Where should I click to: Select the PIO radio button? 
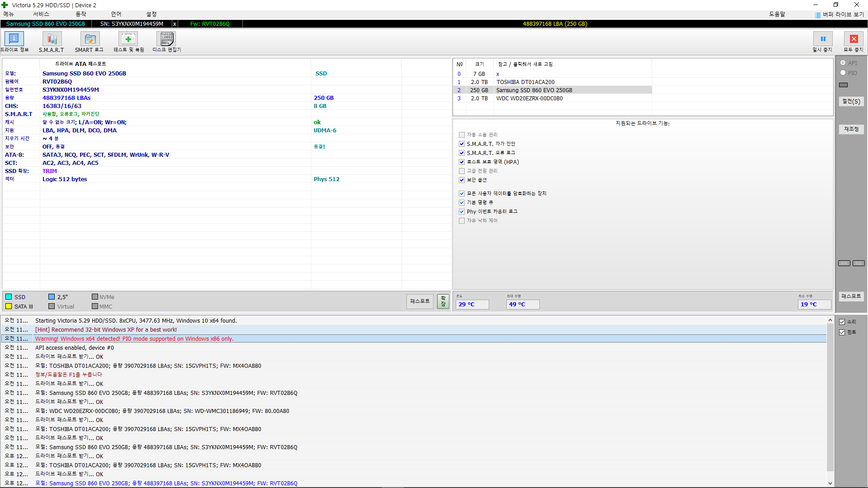click(843, 73)
